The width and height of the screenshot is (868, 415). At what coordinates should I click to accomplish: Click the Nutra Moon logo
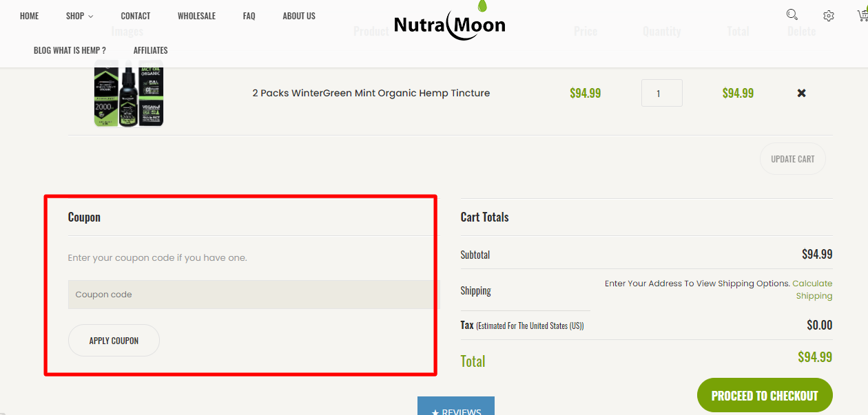point(450,21)
